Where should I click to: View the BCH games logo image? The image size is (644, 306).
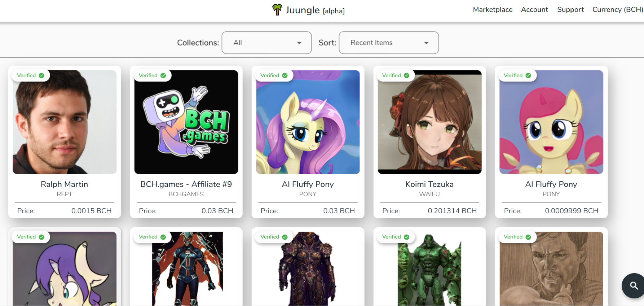click(x=186, y=122)
